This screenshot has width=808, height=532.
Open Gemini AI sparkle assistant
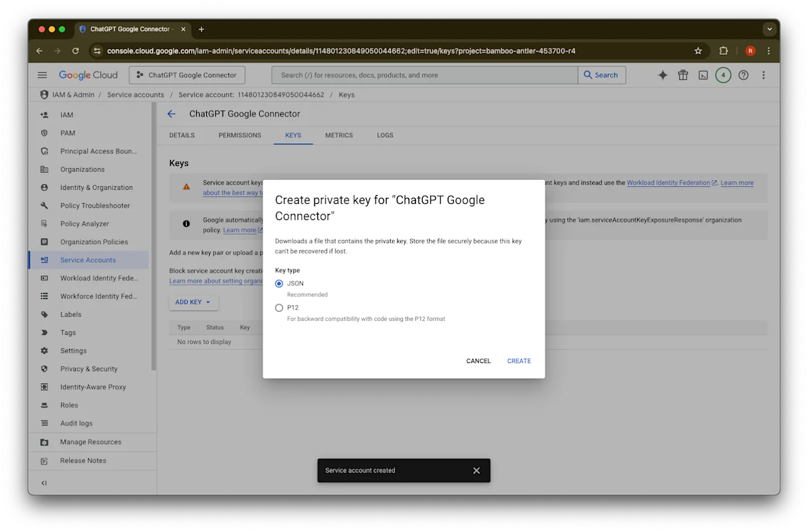(663, 75)
